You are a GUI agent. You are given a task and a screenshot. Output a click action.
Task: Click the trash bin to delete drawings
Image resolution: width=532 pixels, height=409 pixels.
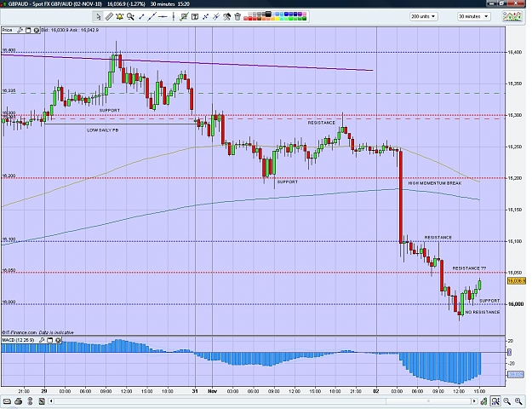pyautogui.click(x=237, y=16)
